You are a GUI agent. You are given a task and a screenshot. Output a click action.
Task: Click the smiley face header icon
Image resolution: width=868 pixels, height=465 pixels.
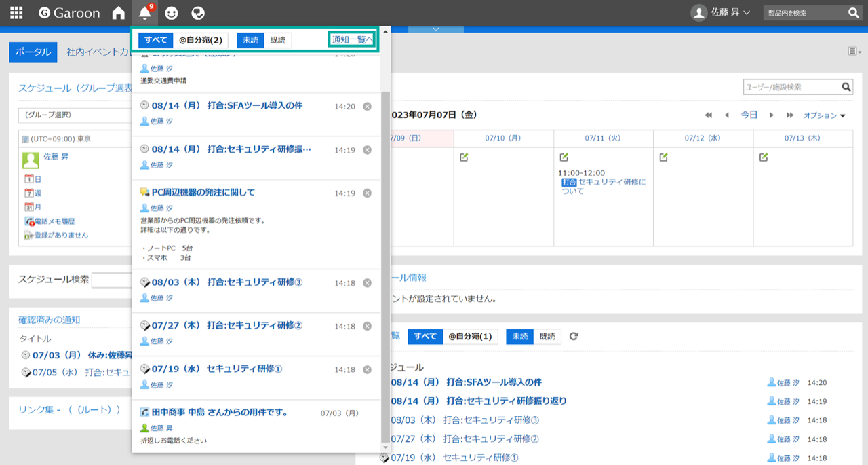click(x=172, y=13)
